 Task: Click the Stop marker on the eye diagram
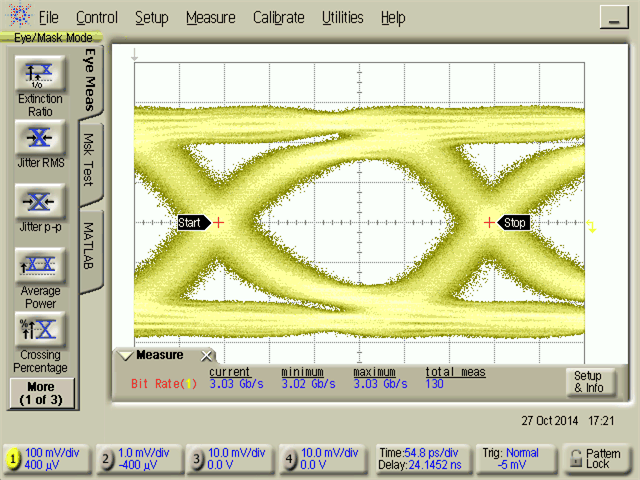[514, 223]
